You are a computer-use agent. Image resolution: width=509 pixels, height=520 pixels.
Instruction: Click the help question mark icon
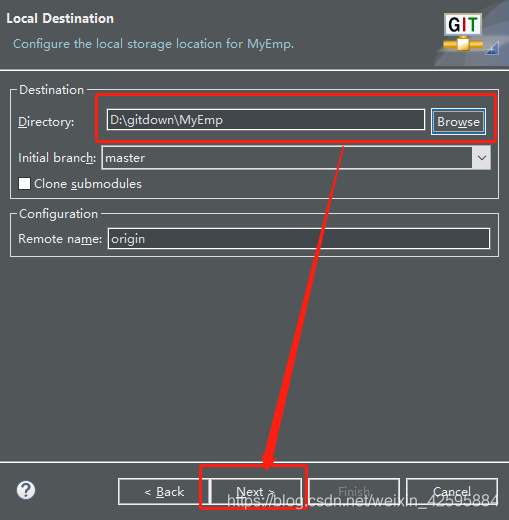(26, 490)
